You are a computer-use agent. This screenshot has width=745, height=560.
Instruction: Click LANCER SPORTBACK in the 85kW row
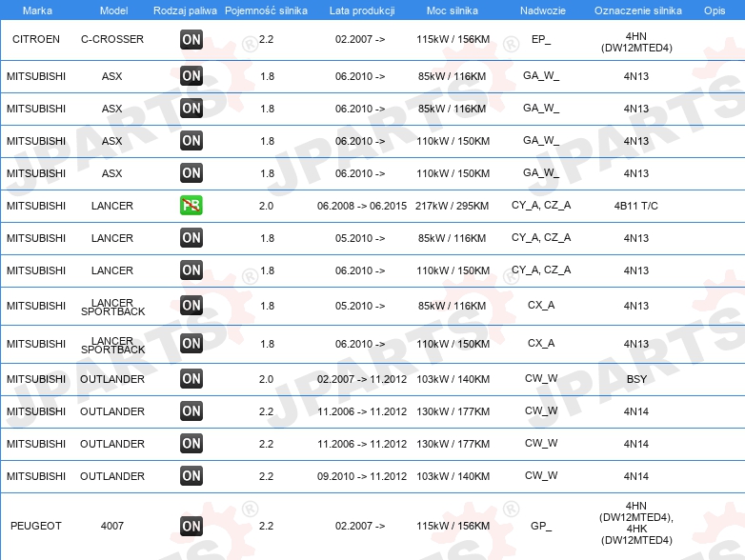[112, 307]
